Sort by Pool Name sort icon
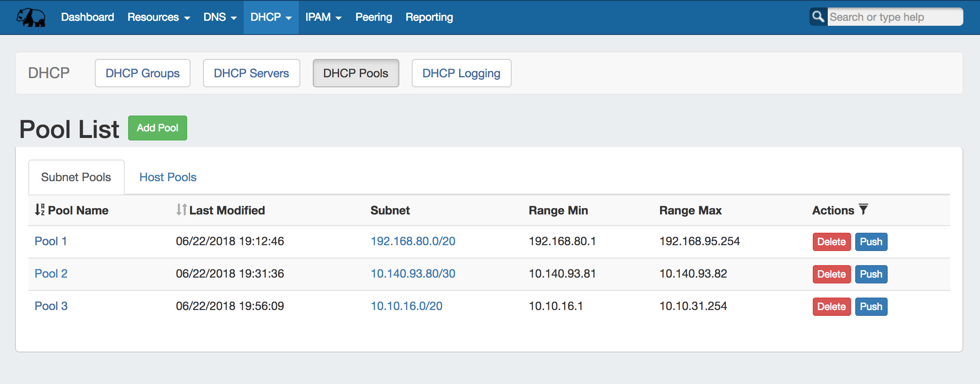 point(40,209)
